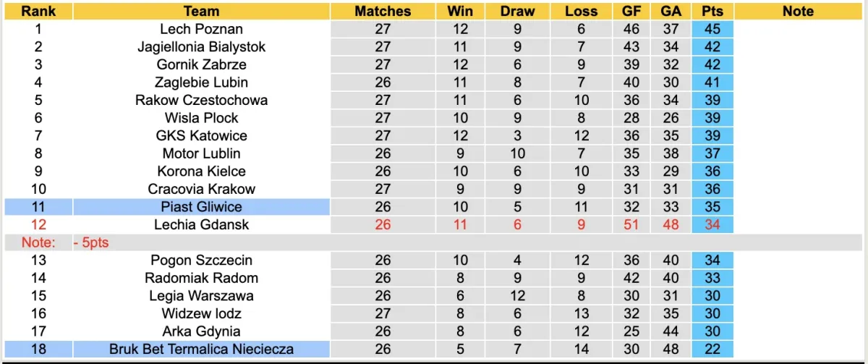The image size is (868, 364).
Task: Select the Legia Warszawa team cell
Action: [x=201, y=296]
